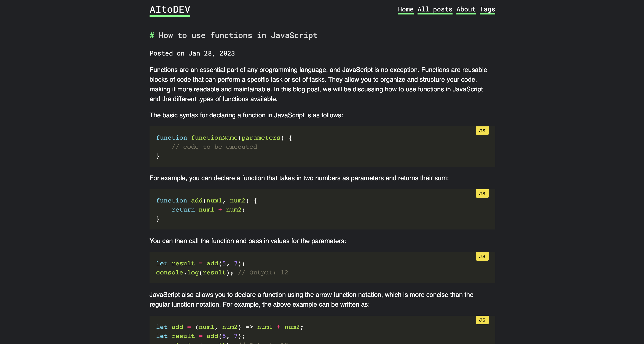Click the comment "// Output: 12"

click(x=263, y=272)
